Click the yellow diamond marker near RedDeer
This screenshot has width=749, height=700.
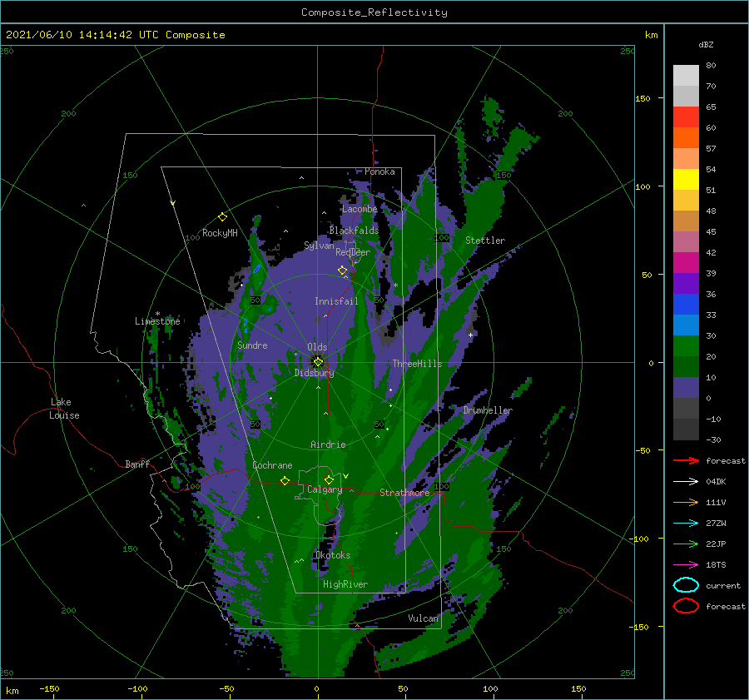point(342,271)
